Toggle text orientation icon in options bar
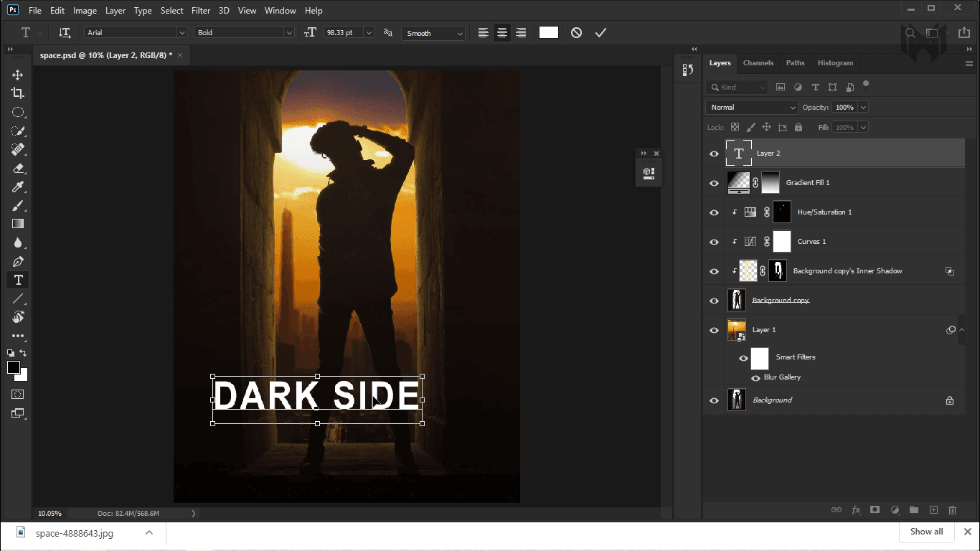 (x=65, y=33)
